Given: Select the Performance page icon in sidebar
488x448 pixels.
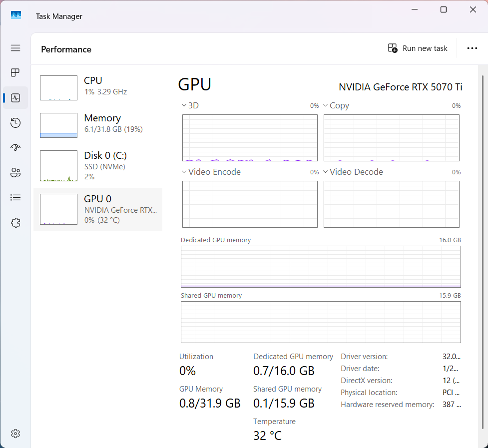Looking at the screenshot, I should click(x=15, y=98).
